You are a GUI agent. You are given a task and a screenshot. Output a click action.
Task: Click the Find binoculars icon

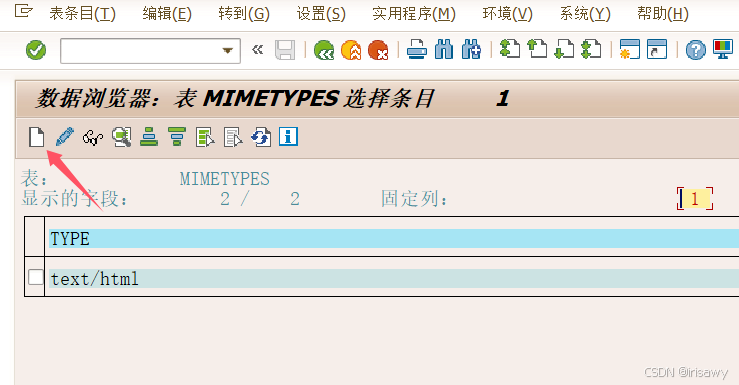point(444,50)
